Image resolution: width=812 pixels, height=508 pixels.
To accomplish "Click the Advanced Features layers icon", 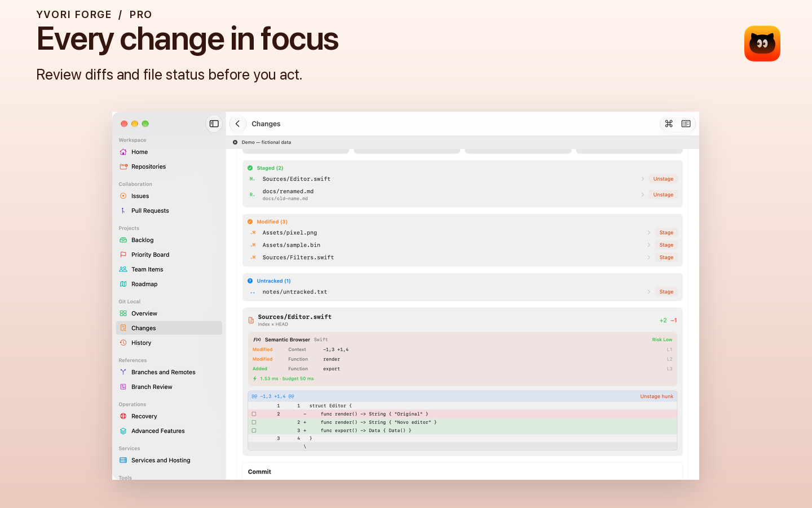I will [x=123, y=431].
